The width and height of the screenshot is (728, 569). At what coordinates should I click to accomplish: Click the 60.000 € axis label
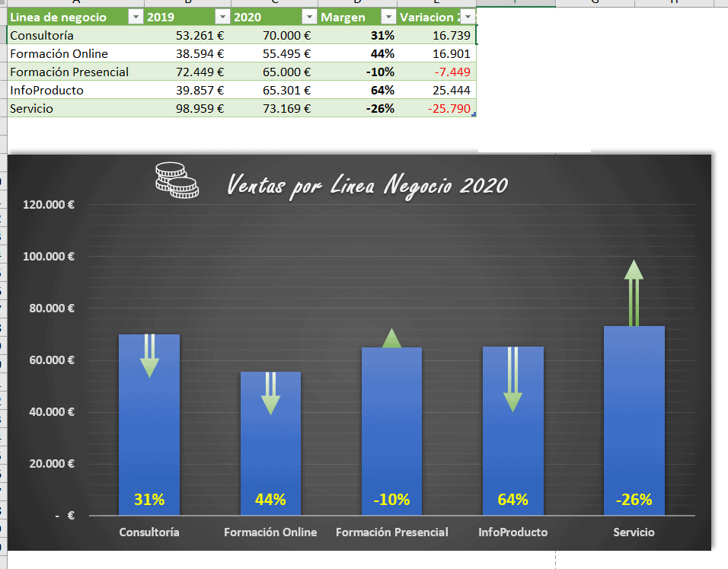pyautogui.click(x=52, y=360)
